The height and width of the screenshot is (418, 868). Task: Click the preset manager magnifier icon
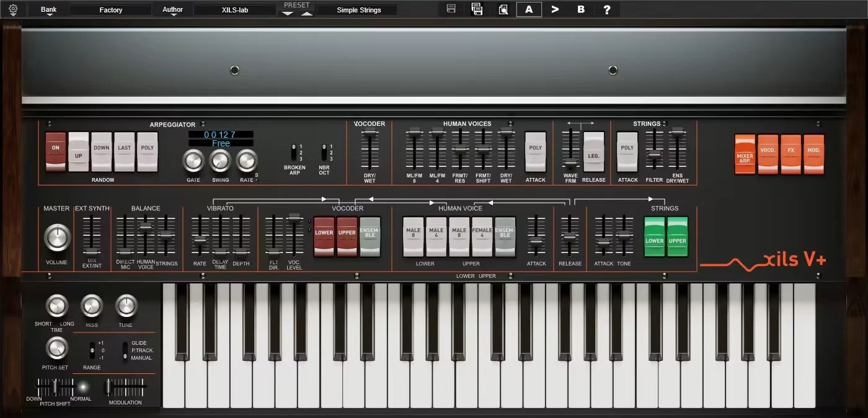click(x=503, y=9)
